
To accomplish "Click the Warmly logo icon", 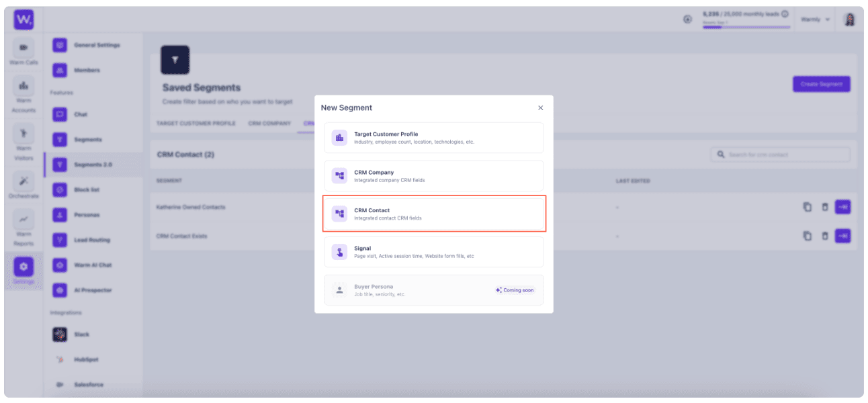I will 24,19.
